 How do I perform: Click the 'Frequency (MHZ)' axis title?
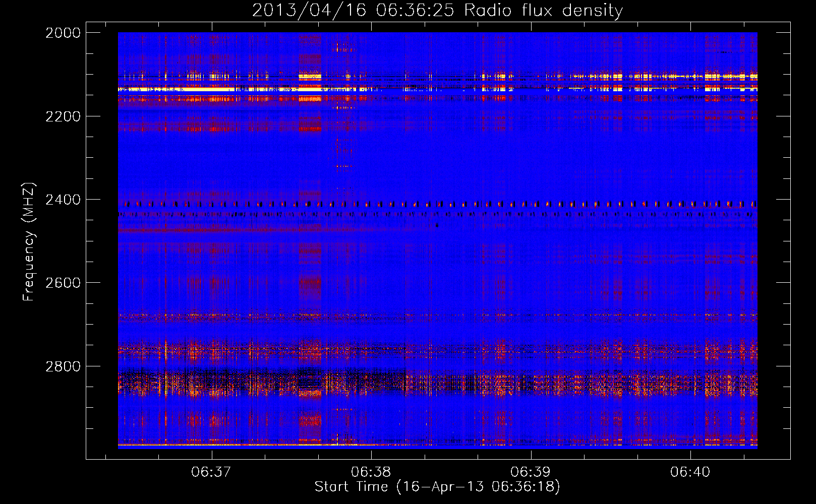pyautogui.click(x=29, y=242)
